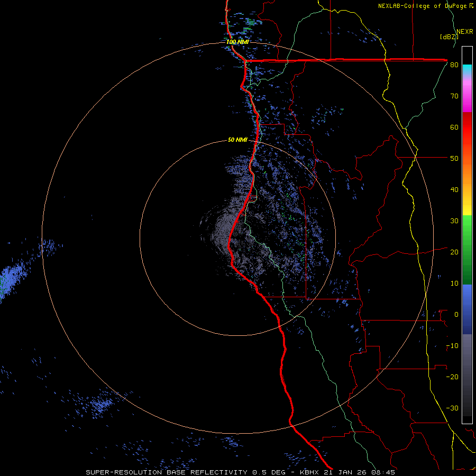Click the "-10" value on the dBZ scale
Image resolution: width=476 pixels, height=476 pixels.
pyautogui.click(x=452, y=346)
